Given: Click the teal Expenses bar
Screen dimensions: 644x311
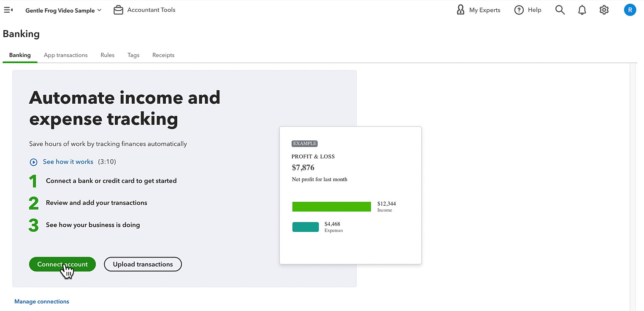Looking at the screenshot, I should click(x=306, y=227).
